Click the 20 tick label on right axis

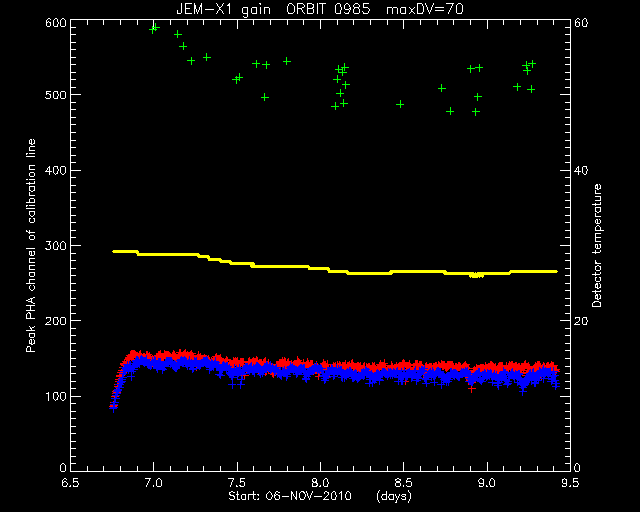[581, 321]
